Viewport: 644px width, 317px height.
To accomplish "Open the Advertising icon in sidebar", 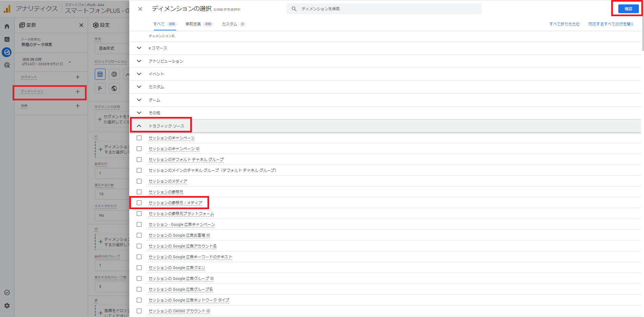I will [7, 65].
